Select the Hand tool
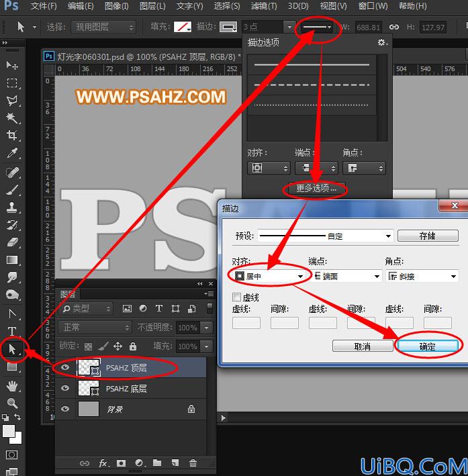 point(12,386)
